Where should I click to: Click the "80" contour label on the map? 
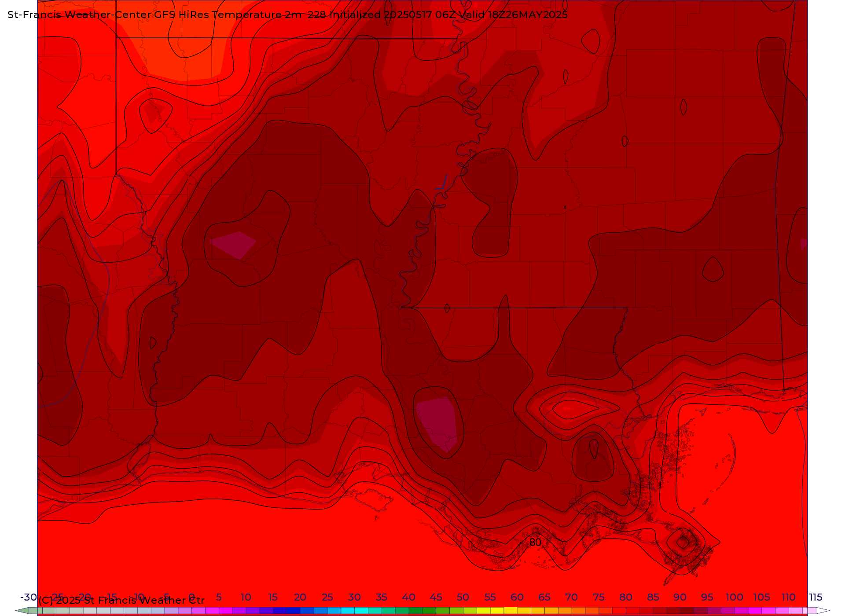pyautogui.click(x=535, y=543)
